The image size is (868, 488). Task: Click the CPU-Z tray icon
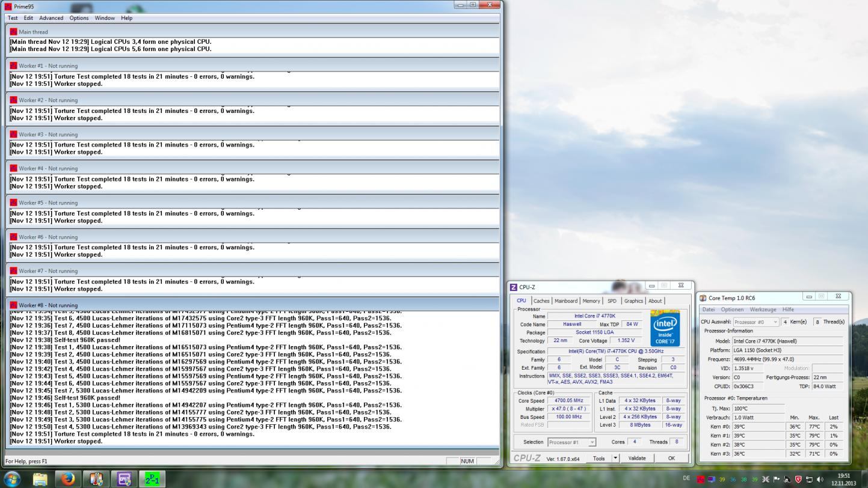pyautogui.click(x=712, y=480)
